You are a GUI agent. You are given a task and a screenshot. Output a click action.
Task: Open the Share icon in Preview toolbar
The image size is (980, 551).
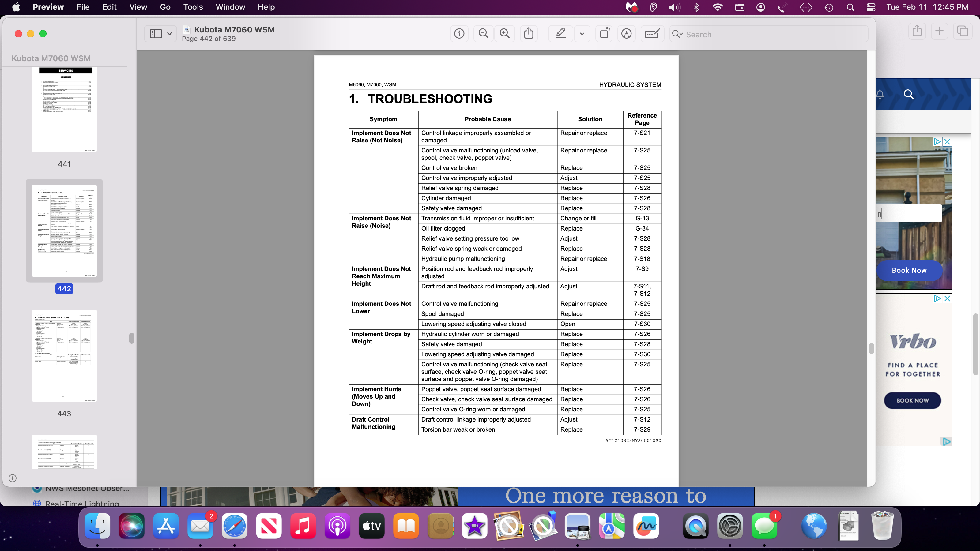tap(529, 34)
